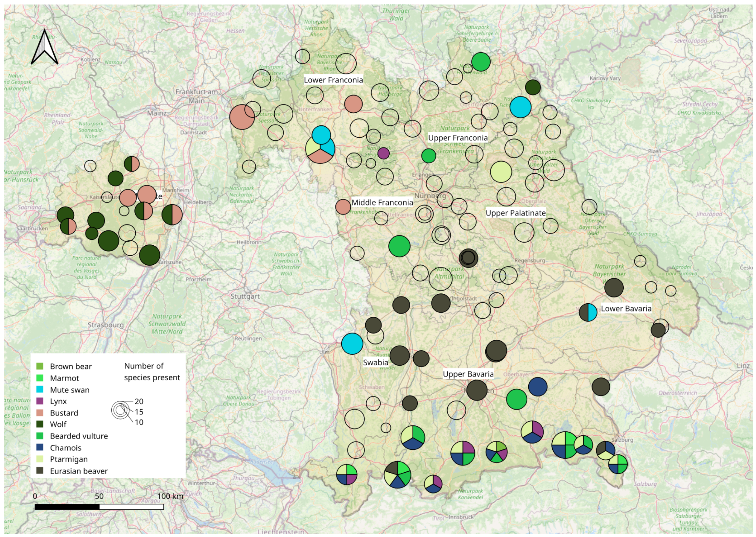
Task: Click the Lynx legend purple swatch
Action: pos(40,401)
